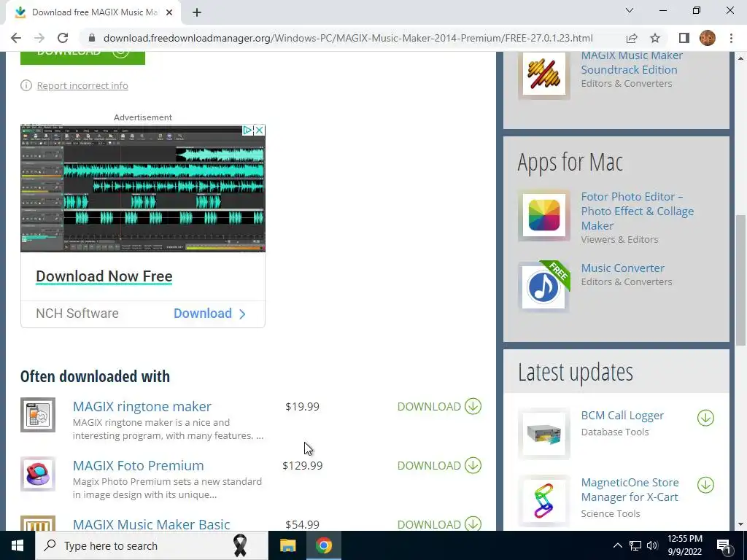Open Music Converter link
Image resolution: width=747 pixels, height=560 pixels.
pyautogui.click(x=623, y=268)
